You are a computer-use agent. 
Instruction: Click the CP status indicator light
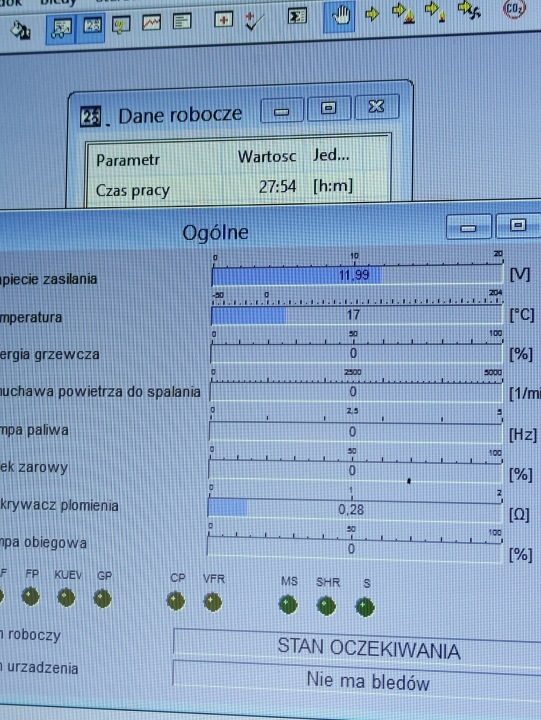pyautogui.click(x=176, y=601)
